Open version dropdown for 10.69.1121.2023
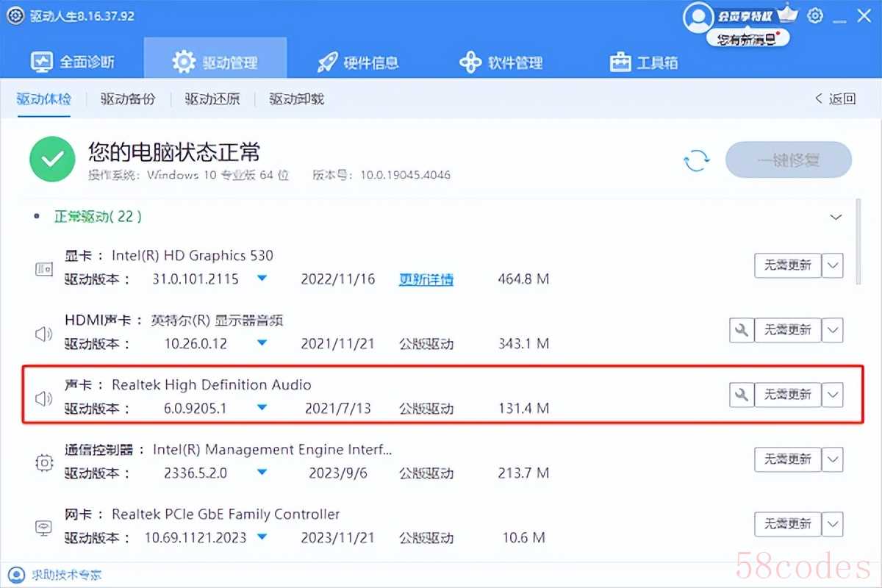 [262, 537]
